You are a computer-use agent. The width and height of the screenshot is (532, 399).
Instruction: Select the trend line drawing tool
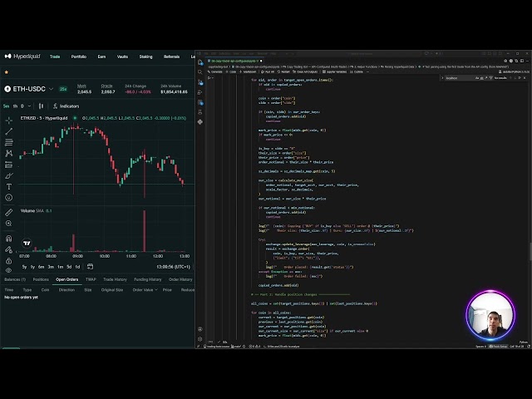point(9,131)
